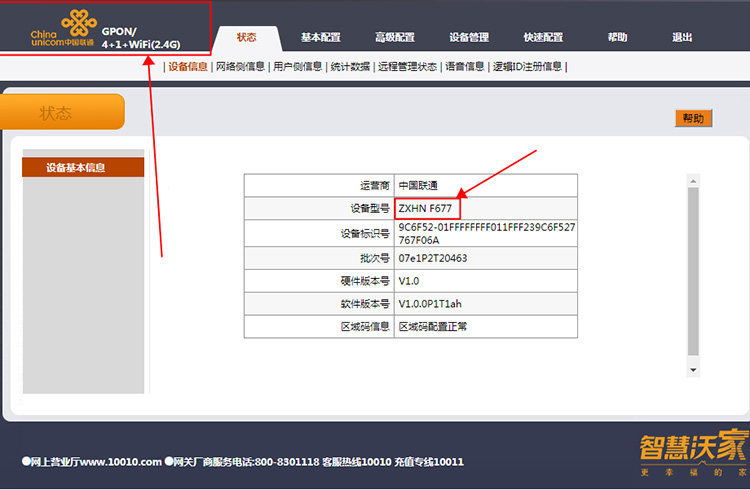Click the software version V1.0.0P1T1ah
This screenshot has width=750, height=490.
[x=430, y=304]
